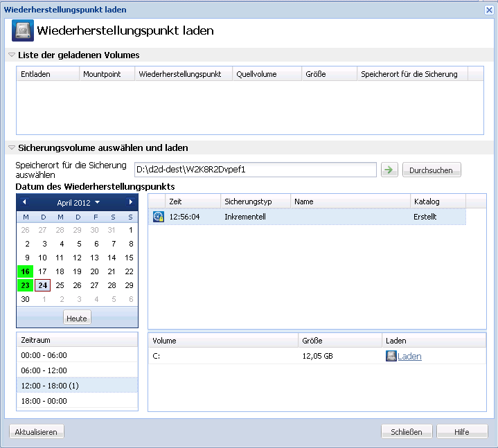The width and height of the screenshot is (498, 448).
Task: Click the recovery point globe-lock icon
Action: click(x=158, y=217)
